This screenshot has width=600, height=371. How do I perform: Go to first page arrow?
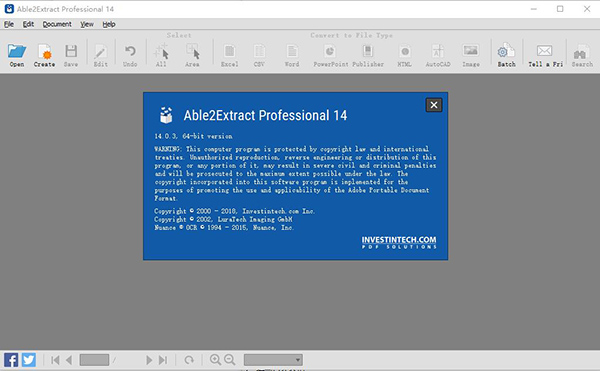tap(55, 360)
